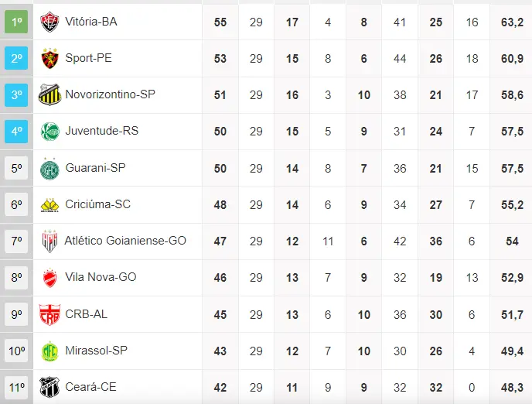The height and width of the screenshot is (404, 532).
Task: Open the Vitória-BA team link
Action: (x=91, y=22)
